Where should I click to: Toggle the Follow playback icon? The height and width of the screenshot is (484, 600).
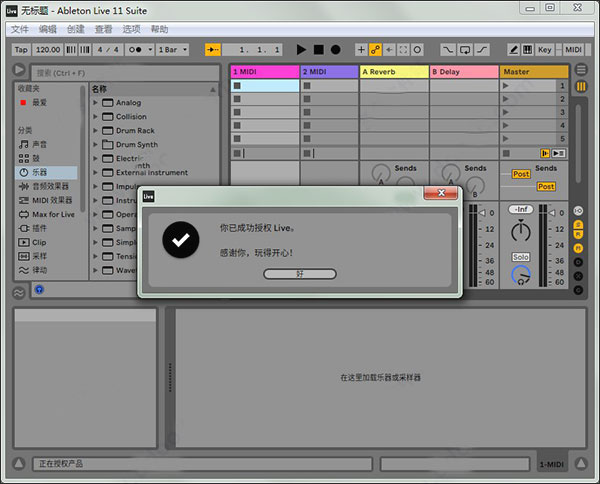click(x=213, y=50)
